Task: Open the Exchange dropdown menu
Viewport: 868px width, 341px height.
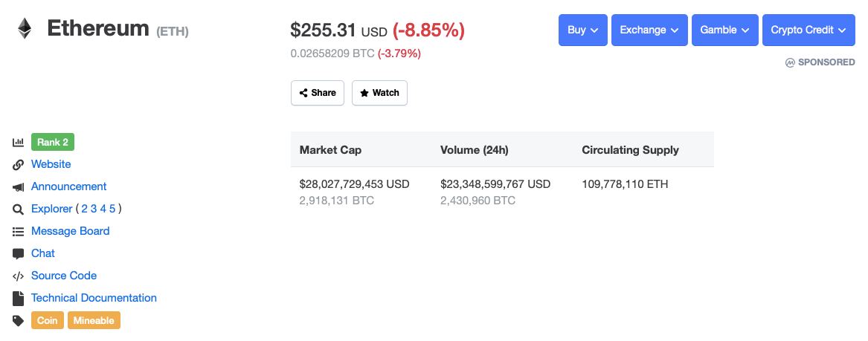Action: click(649, 30)
